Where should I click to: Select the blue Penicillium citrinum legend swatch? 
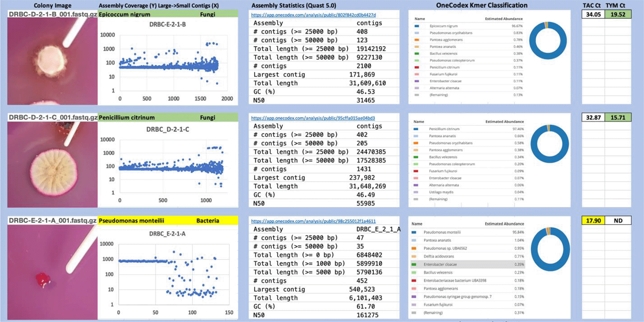416,129
